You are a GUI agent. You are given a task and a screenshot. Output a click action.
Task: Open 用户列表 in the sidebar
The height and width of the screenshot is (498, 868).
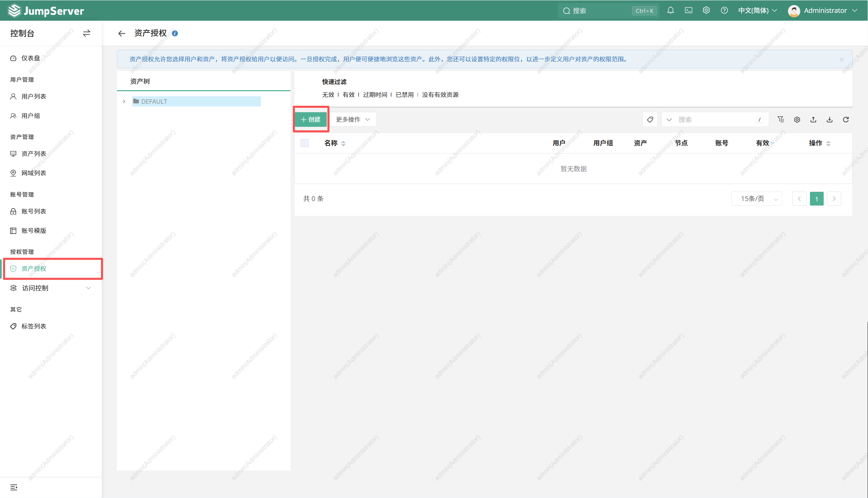[x=34, y=97]
